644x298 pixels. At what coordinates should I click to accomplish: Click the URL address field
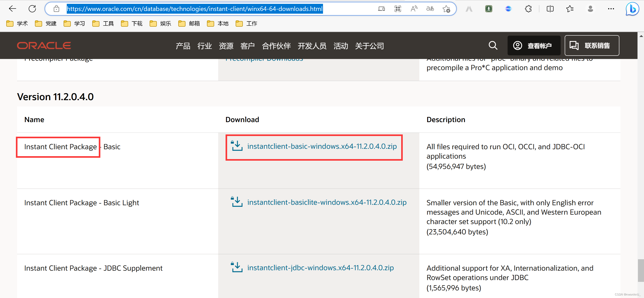194,9
